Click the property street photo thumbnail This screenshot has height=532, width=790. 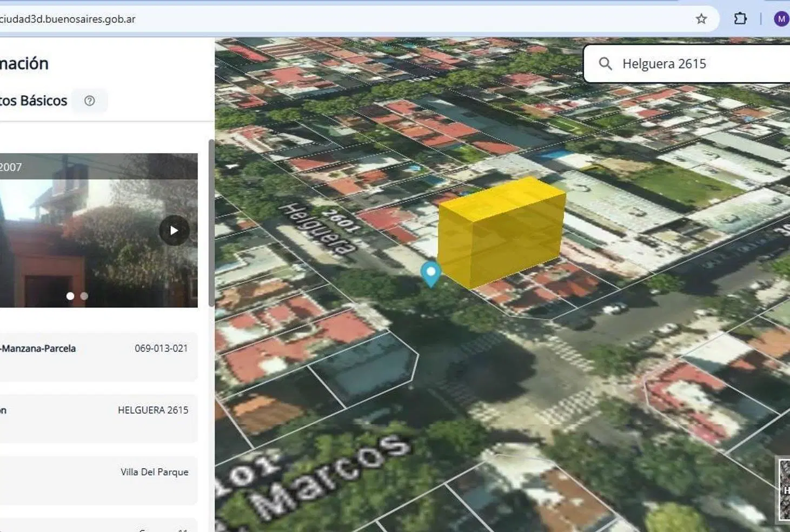point(98,230)
